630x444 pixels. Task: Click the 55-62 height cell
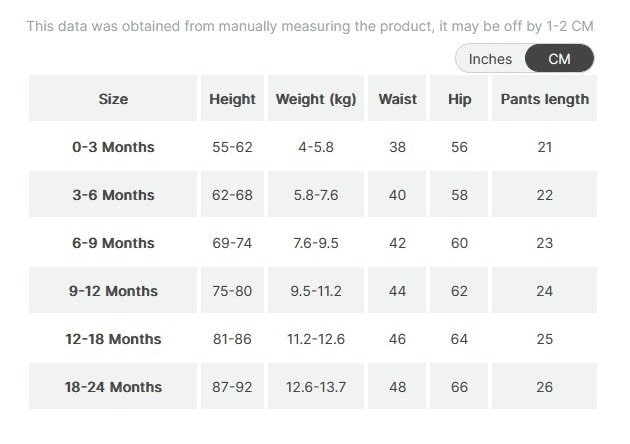coord(232,147)
